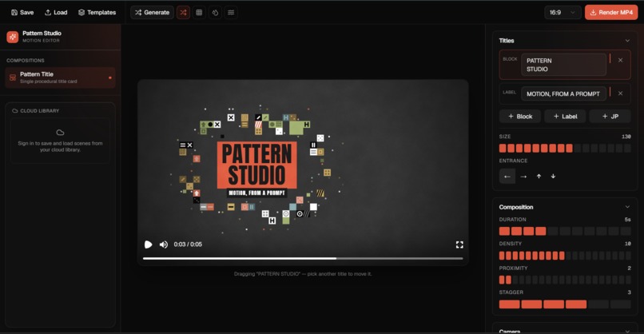The image size is (644, 334).
Task: Edit the PATTERN STUDIO block text field
Action: [563, 65]
